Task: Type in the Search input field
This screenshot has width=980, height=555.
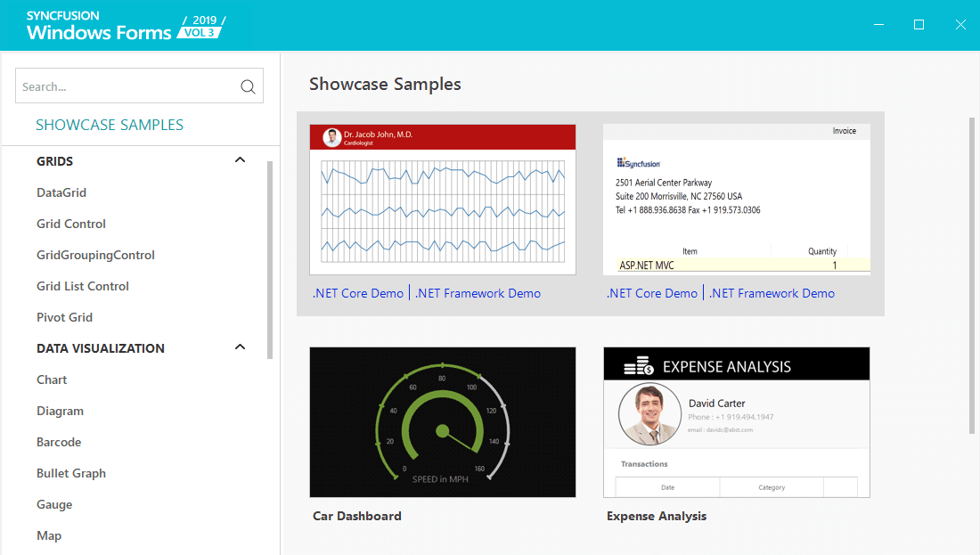Action: click(125, 86)
